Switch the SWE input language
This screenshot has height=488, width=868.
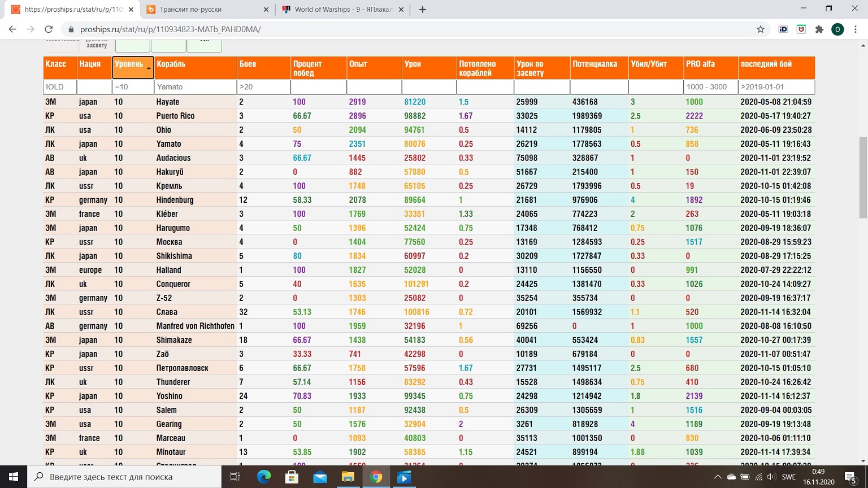789,477
